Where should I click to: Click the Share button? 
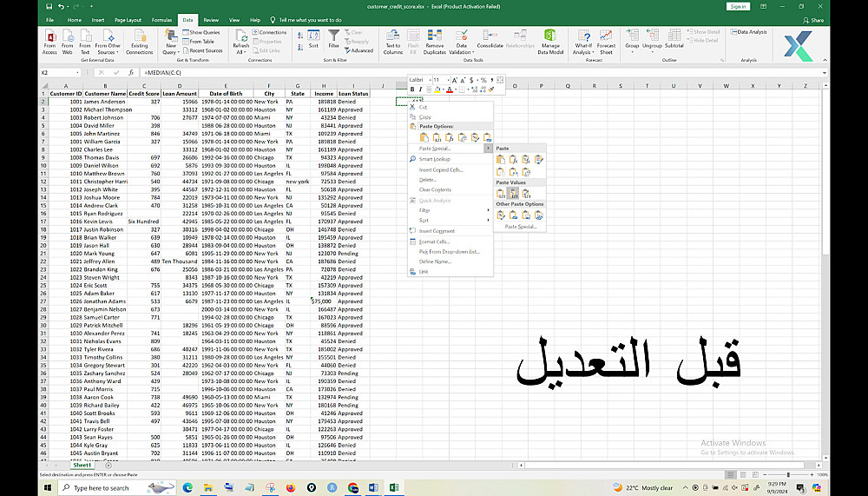[814, 20]
